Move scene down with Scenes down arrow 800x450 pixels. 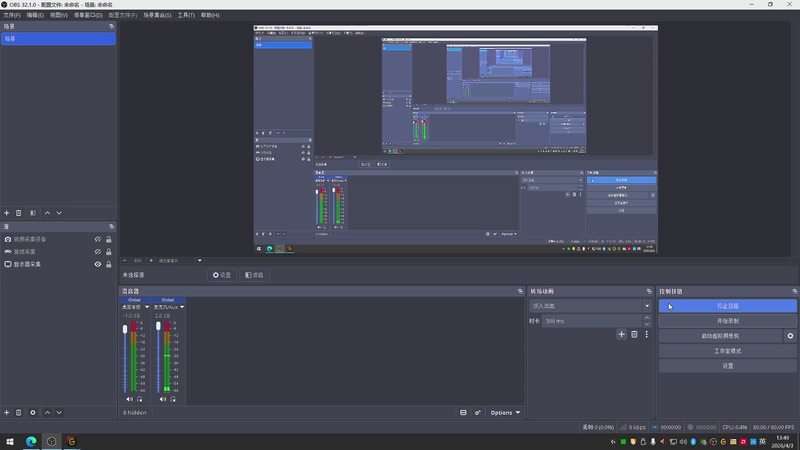coord(59,213)
